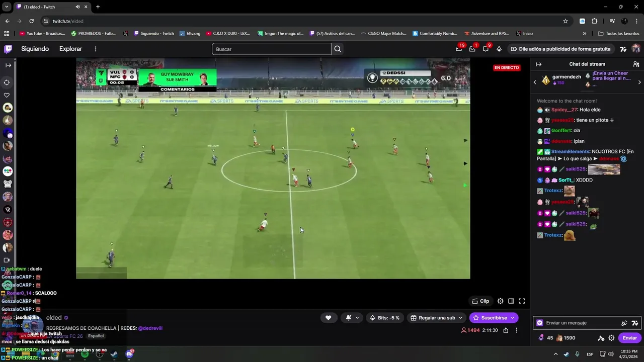
Task: Click the chat identity badge icon
Action: (540, 323)
